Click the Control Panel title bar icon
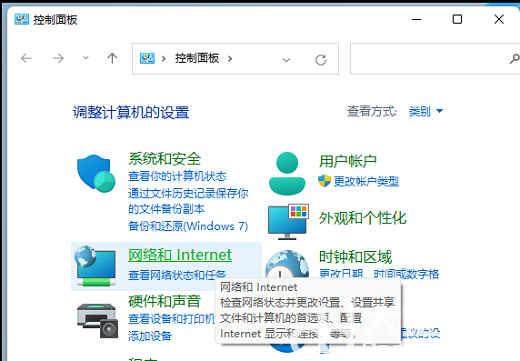The image size is (520, 361). point(21,19)
